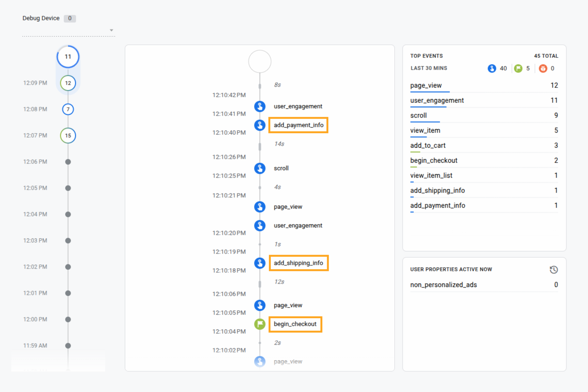Open page_view in Top Events list
Viewport: 588px width, 392px height.
coord(426,86)
